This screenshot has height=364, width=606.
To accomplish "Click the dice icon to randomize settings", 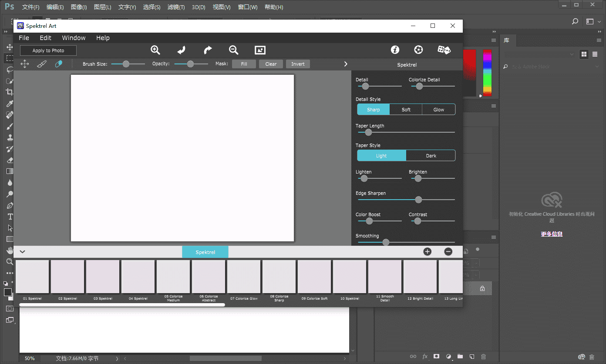I will [444, 50].
